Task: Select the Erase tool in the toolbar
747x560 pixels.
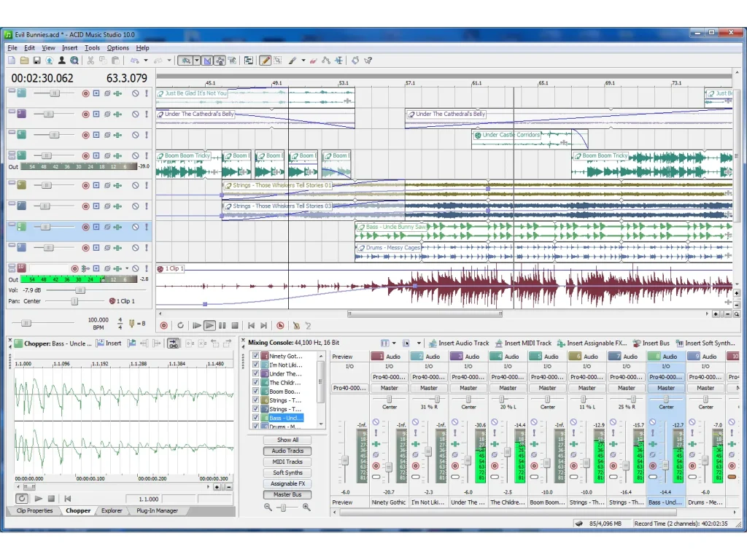Action: (314, 61)
